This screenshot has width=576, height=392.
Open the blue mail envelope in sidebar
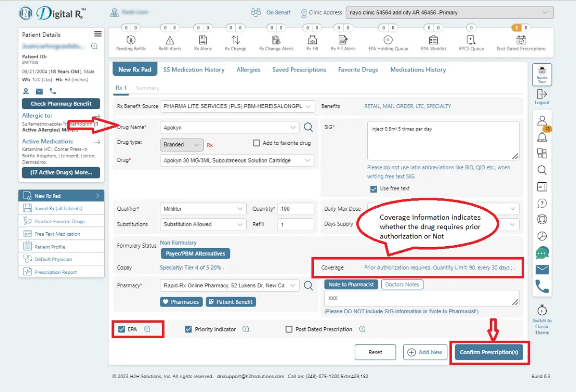542,269
